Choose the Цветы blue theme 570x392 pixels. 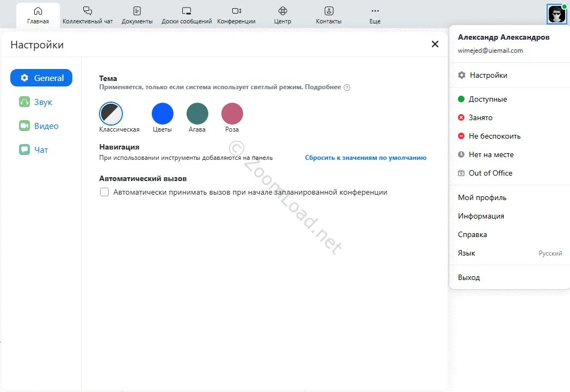(163, 113)
